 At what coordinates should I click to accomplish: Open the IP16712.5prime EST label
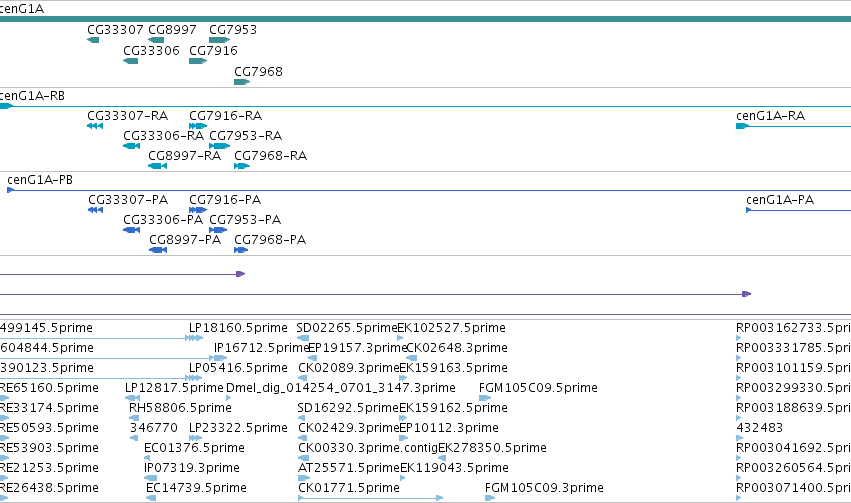261,348
